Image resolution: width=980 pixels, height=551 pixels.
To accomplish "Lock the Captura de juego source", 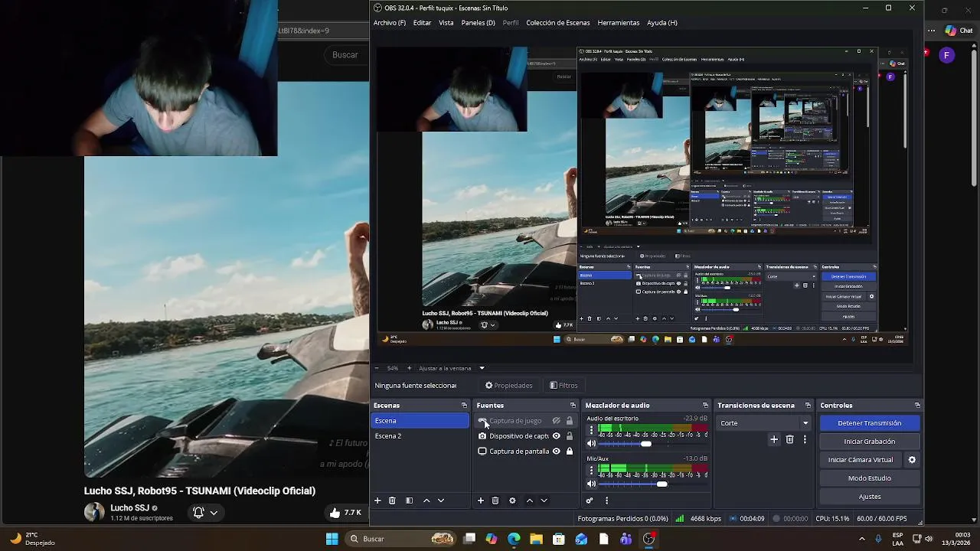I will 569,421.
